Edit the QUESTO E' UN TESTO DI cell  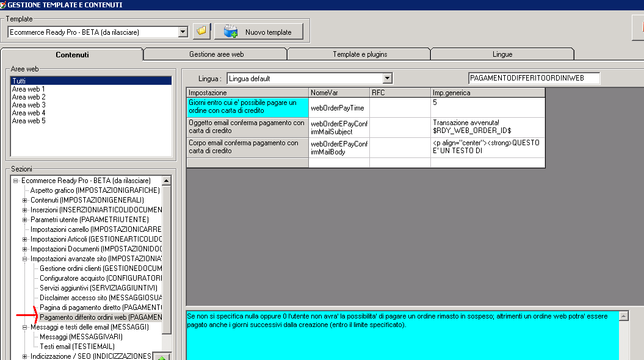tap(488, 148)
